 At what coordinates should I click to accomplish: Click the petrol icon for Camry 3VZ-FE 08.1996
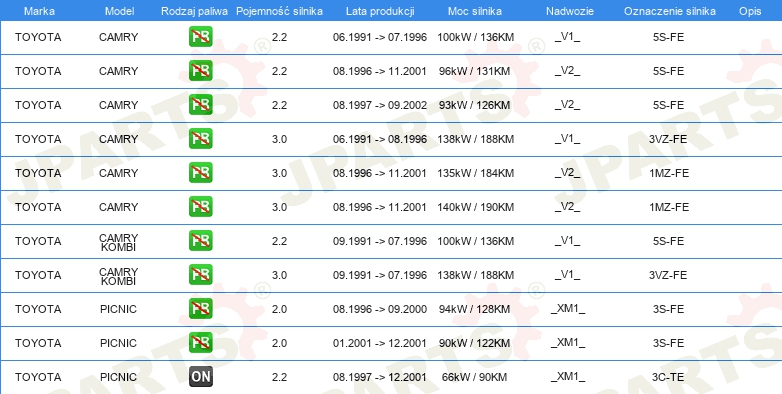pyautogui.click(x=200, y=139)
